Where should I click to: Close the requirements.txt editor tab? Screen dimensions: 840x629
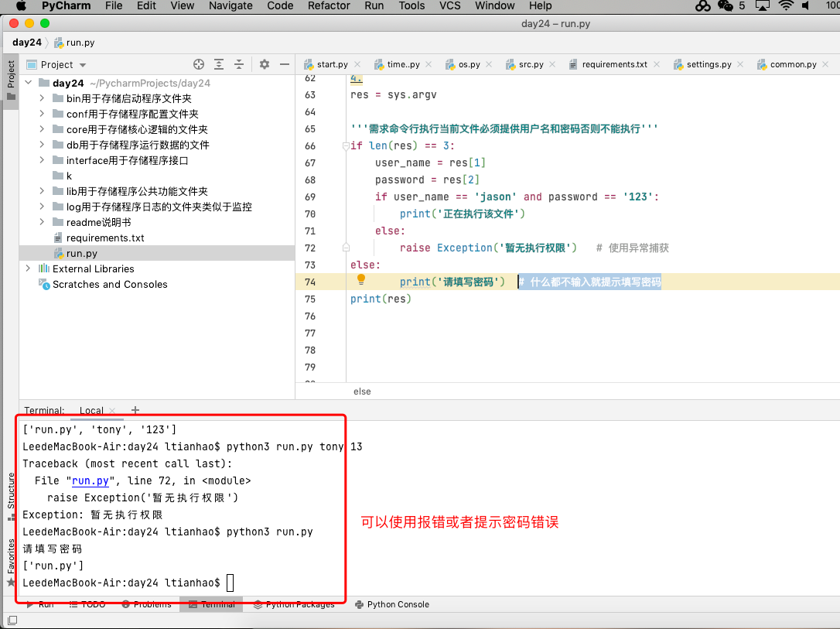[x=656, y=64]
